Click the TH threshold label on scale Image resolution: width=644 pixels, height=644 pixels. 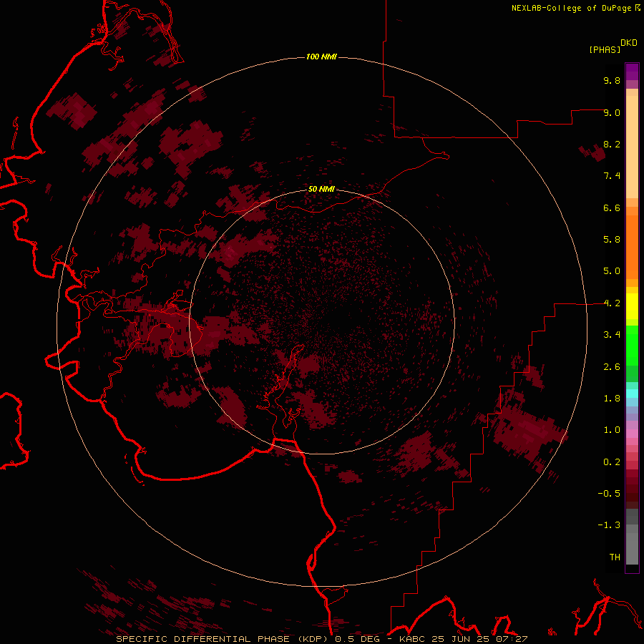tap(615, 557)
